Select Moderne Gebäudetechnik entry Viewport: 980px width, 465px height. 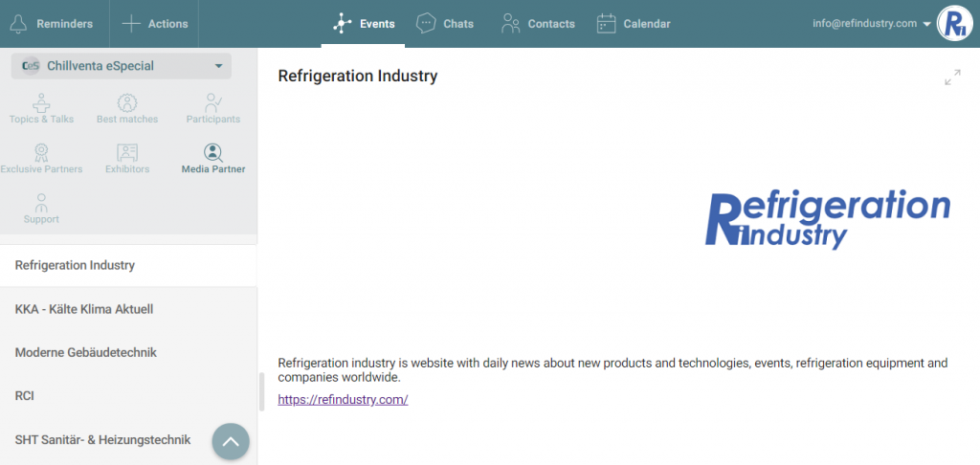point(128,352)
